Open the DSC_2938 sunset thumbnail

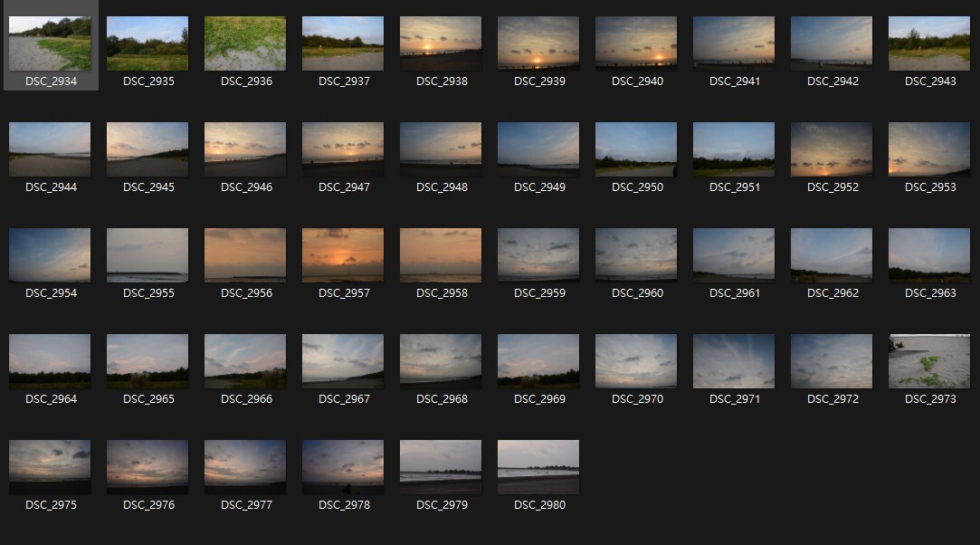pos(441,43)
